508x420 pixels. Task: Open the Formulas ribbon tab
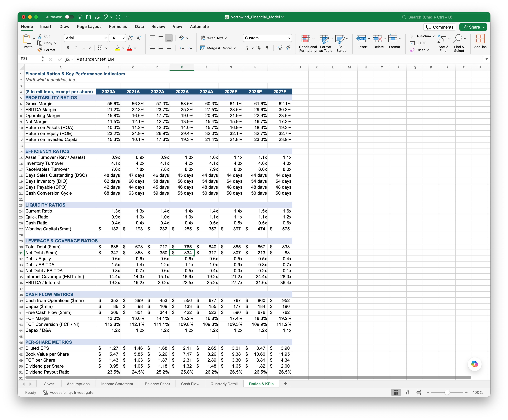click(x=118, y=27)
